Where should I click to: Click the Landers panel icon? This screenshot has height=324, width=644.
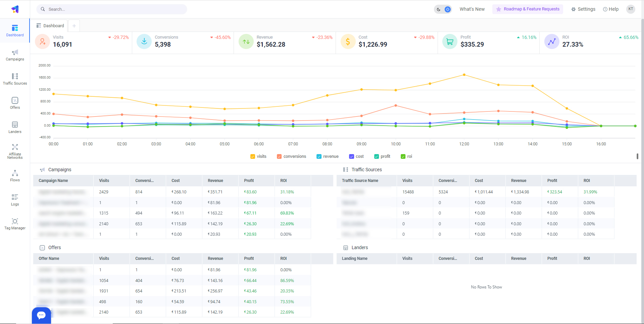click(346, 248)
